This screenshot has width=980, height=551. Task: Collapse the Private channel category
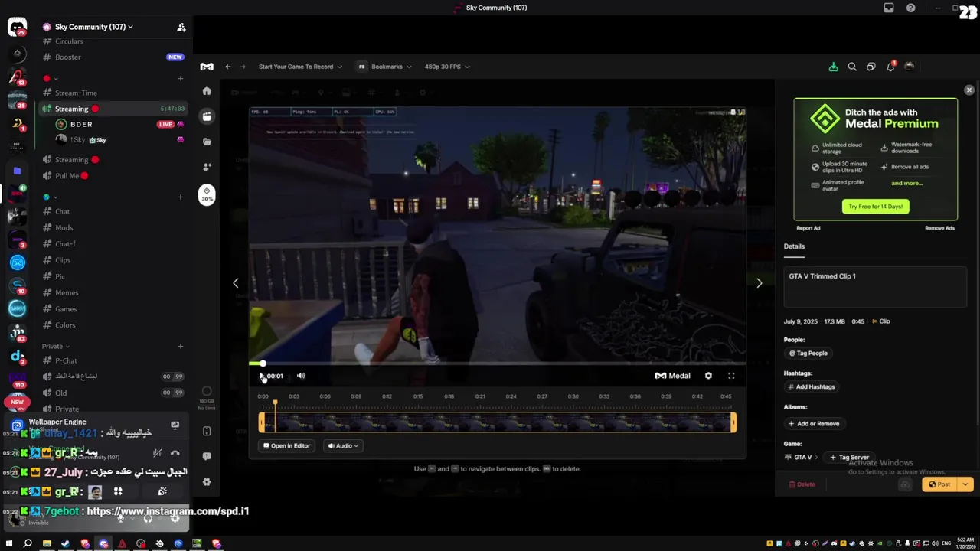[56, 346]
